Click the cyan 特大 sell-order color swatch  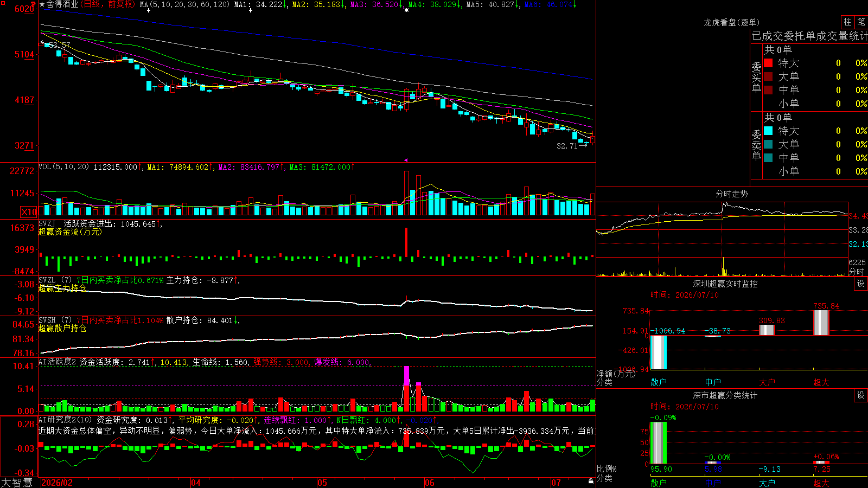pyautogui.click(x=768, y=131)
